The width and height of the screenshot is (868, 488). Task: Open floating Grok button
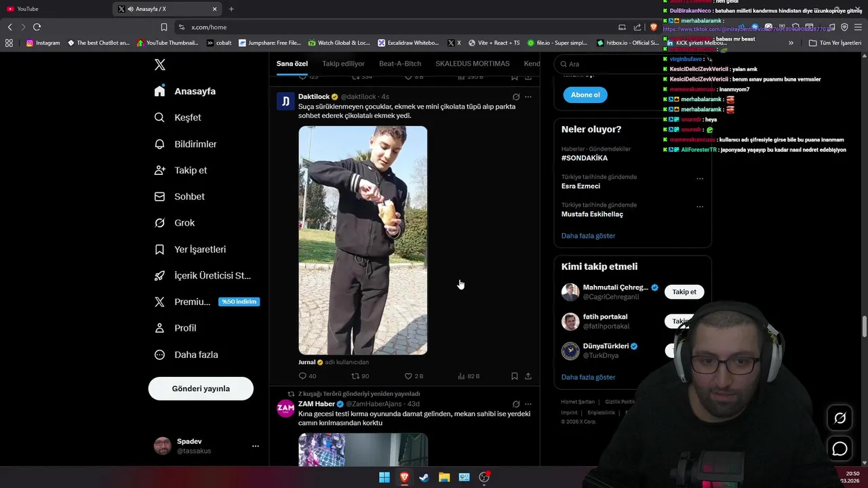[x=840, y=418]
